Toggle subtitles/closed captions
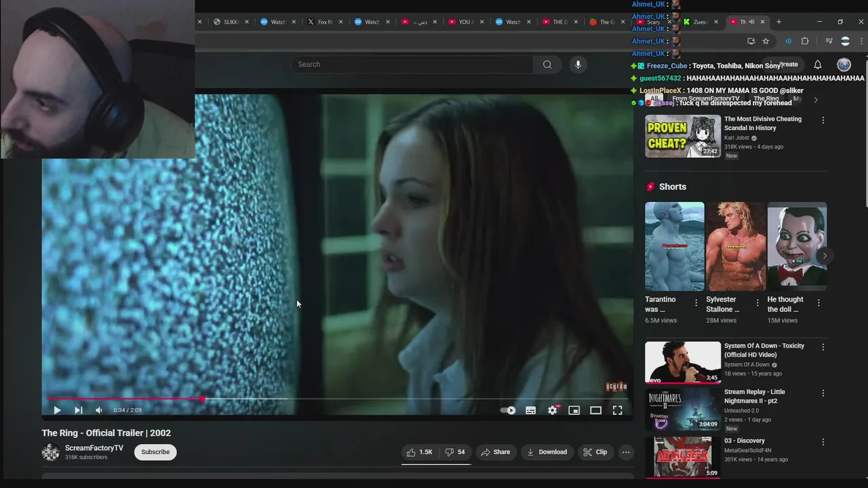Image resolution: width=868 pixels, height=488 pixels. [x=531, y=410]
